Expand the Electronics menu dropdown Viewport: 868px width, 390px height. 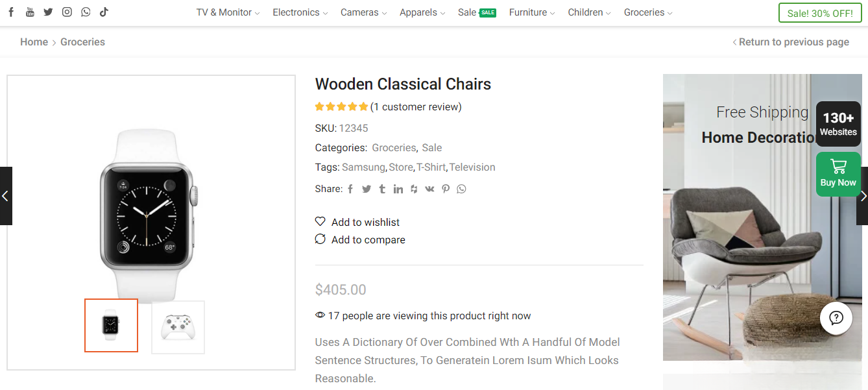coord(296,12)
